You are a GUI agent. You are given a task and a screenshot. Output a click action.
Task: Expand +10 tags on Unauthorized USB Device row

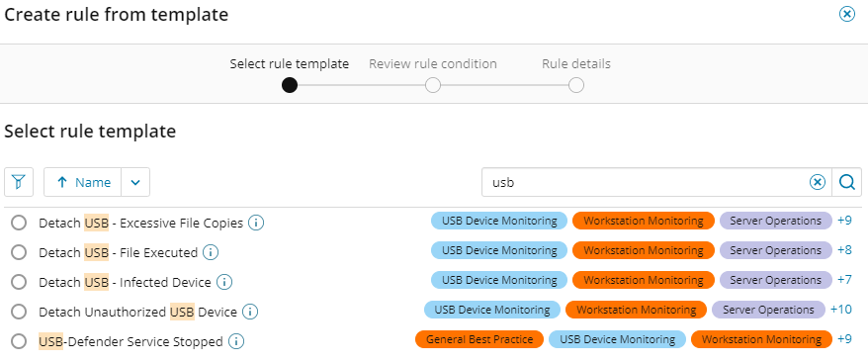pyautogui.click(x=841, y=310)
